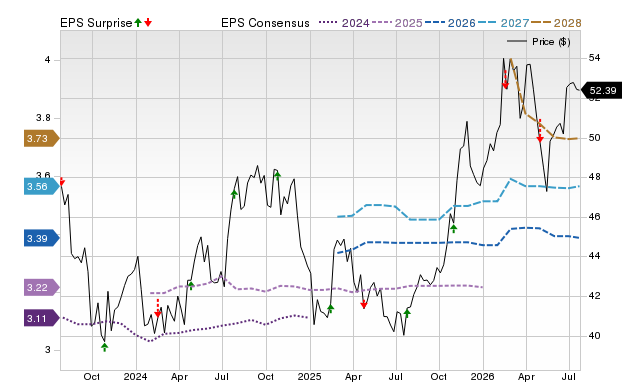Click the 46 price axis label
This screenshot has height=382, width=640.
pyautogui.click(x=594, y=217)
